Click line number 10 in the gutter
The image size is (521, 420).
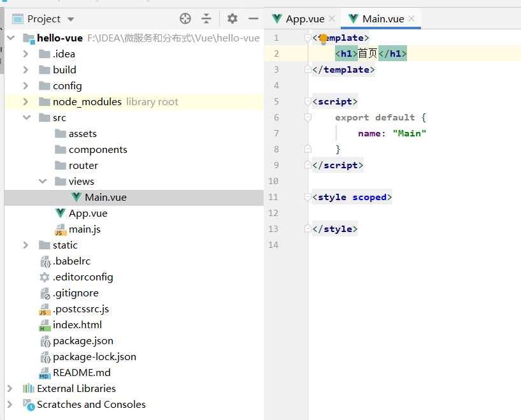273,181
